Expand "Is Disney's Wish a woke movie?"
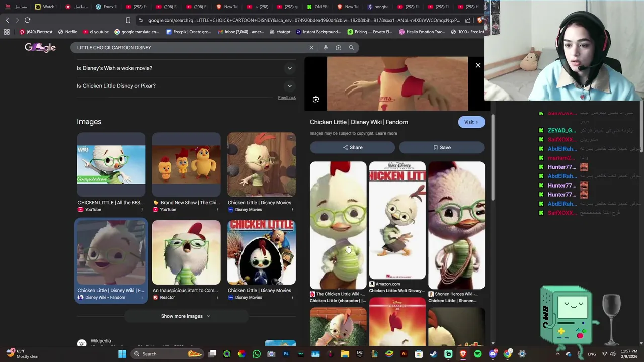Screen dimensions: 644x362 point(185,68)
